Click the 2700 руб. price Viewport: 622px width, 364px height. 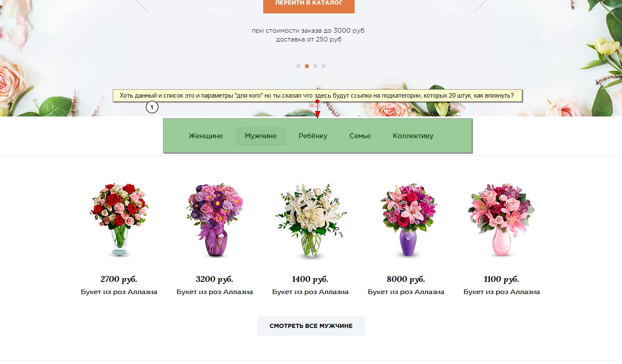tap(119, 279)
